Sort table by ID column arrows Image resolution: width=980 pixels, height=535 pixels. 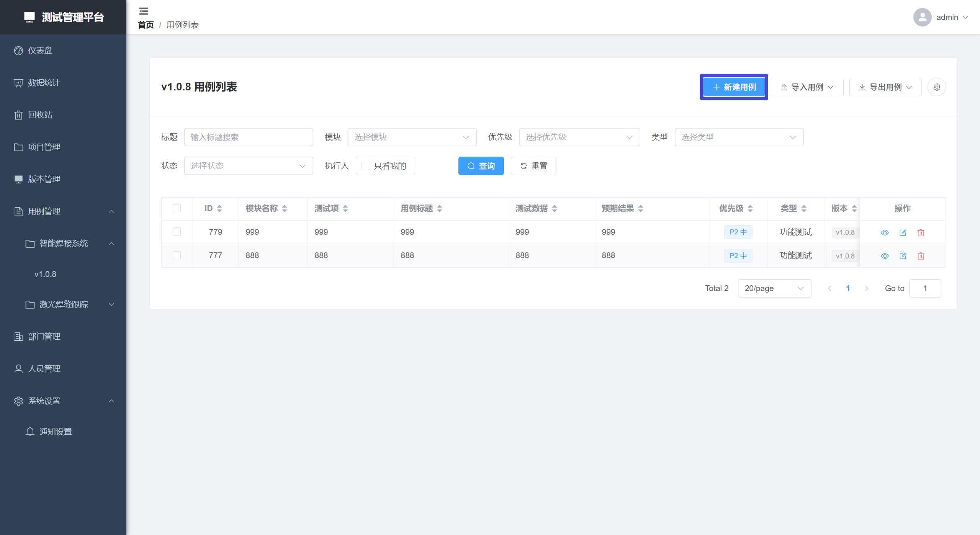(219, 208)
